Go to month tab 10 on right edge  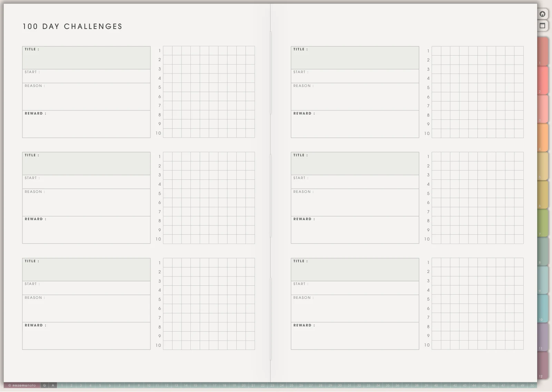543,308
